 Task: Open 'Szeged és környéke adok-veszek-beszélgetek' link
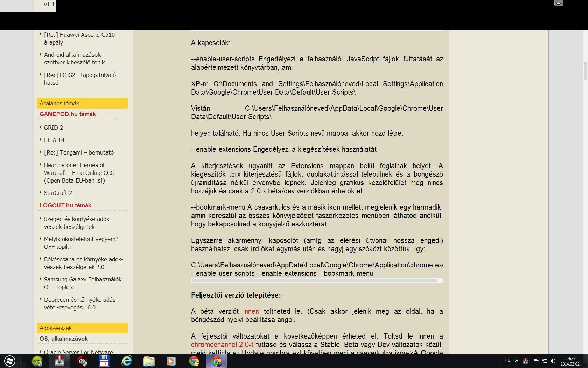click(x=77, y=223)
